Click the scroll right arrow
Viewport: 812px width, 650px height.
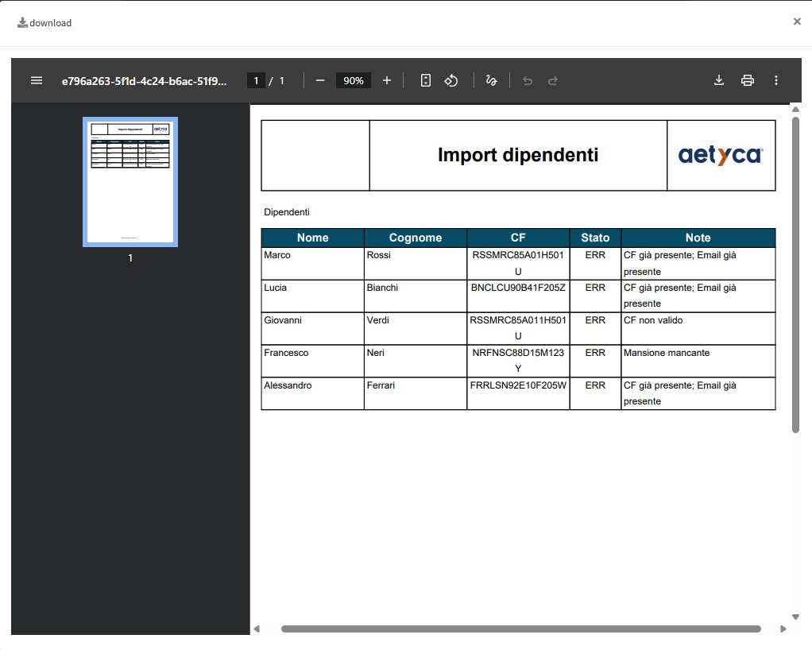(783, 629)
